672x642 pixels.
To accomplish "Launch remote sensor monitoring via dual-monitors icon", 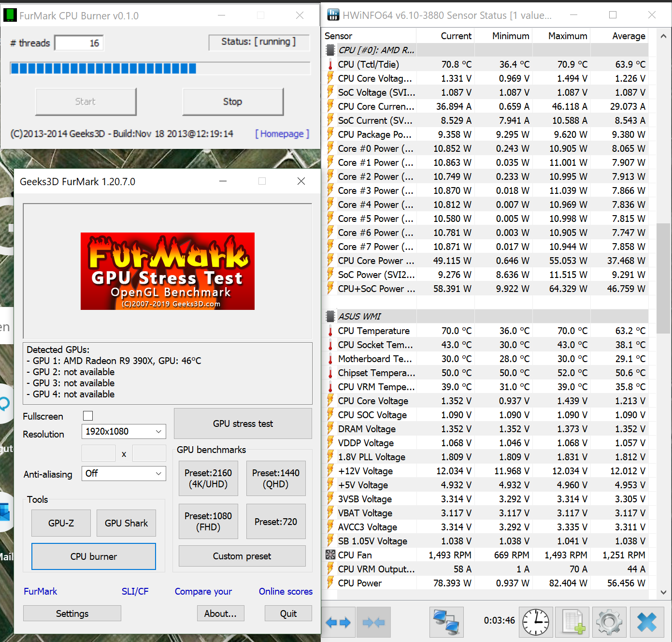I will (446, 622).
